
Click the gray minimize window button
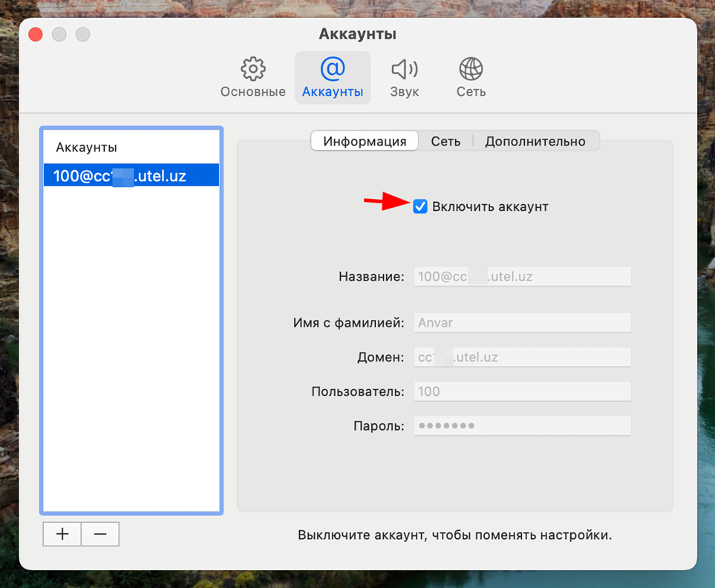[59, 35]
